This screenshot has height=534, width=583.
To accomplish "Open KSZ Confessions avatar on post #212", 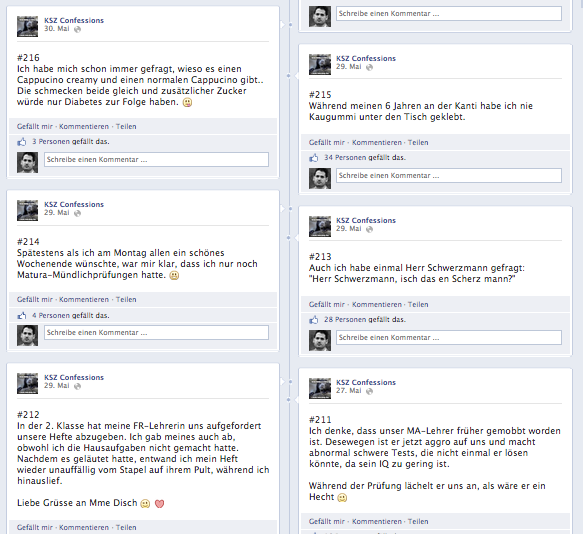I will tap(28, 383).
